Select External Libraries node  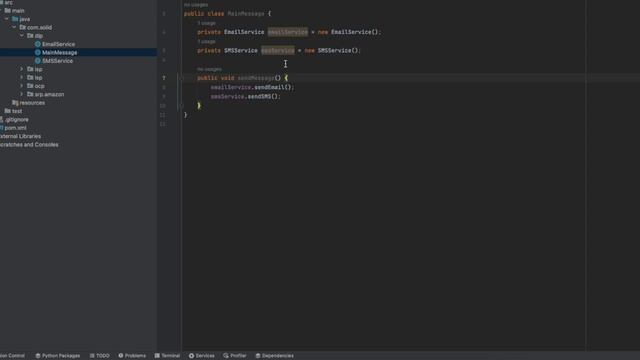tap(20, 136)
